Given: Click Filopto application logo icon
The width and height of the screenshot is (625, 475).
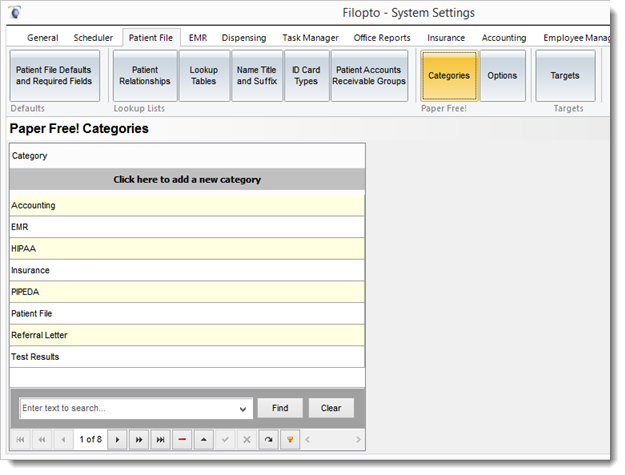Looking at the screenshot, I should click(15, 12).
